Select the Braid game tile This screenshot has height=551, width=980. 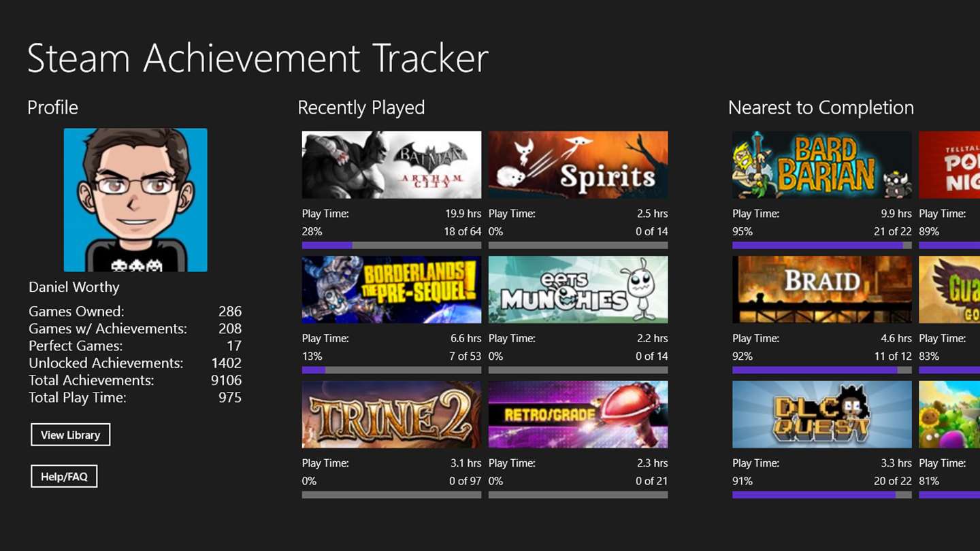tap(822, 289)
